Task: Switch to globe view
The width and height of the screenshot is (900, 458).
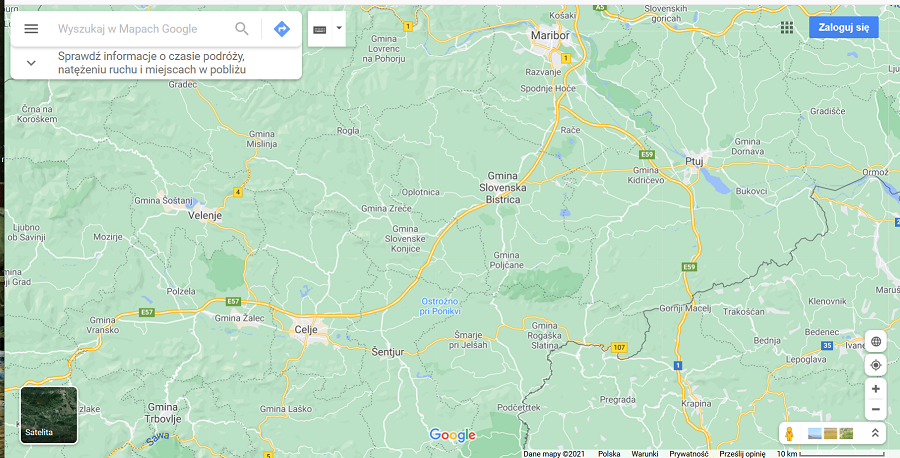Action: coord(875,341)
